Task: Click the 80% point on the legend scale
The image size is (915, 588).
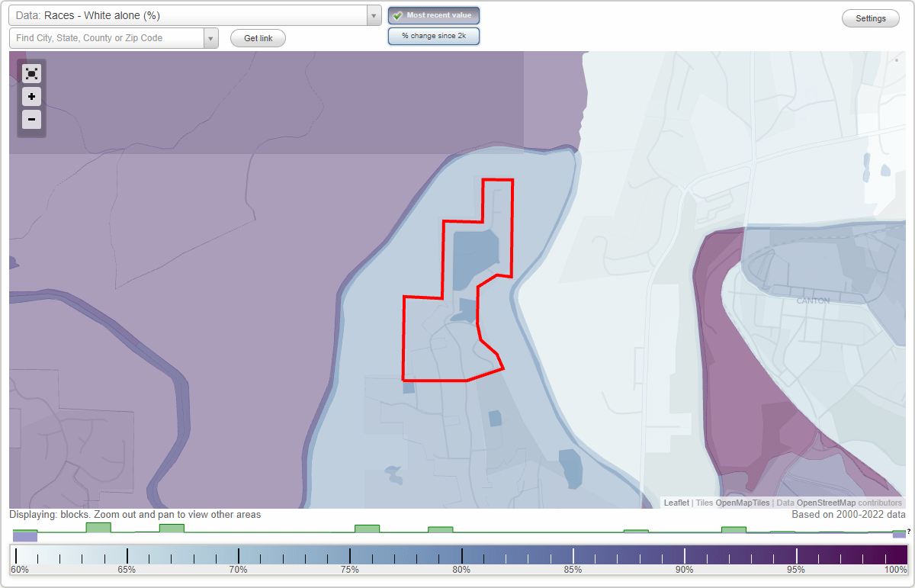Action: click(x=461, y=570)
